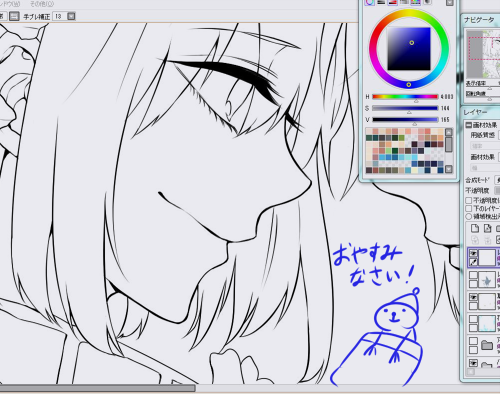Toggle the RGB slider panel icon
This screenshot has width=500, height=394.
381,2
